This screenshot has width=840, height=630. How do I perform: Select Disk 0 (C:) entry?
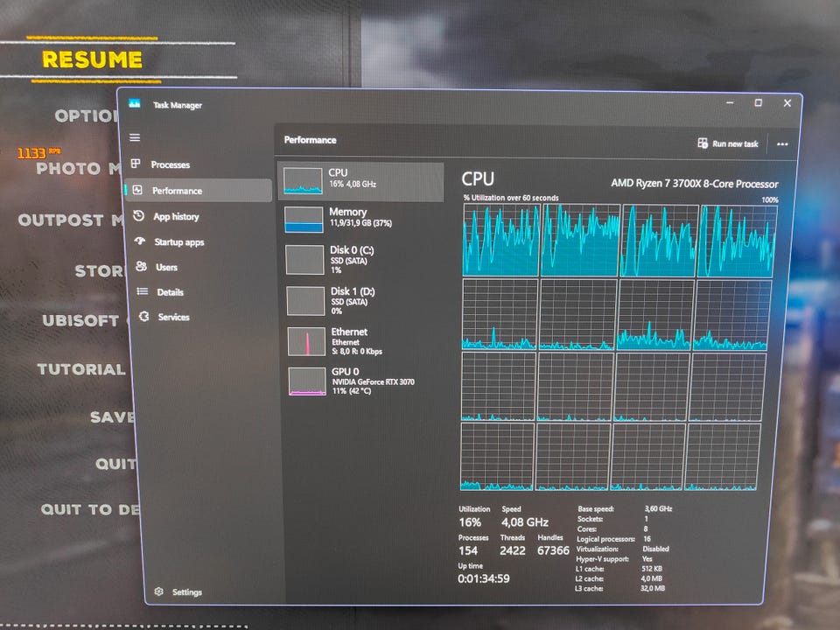point(363,259)
